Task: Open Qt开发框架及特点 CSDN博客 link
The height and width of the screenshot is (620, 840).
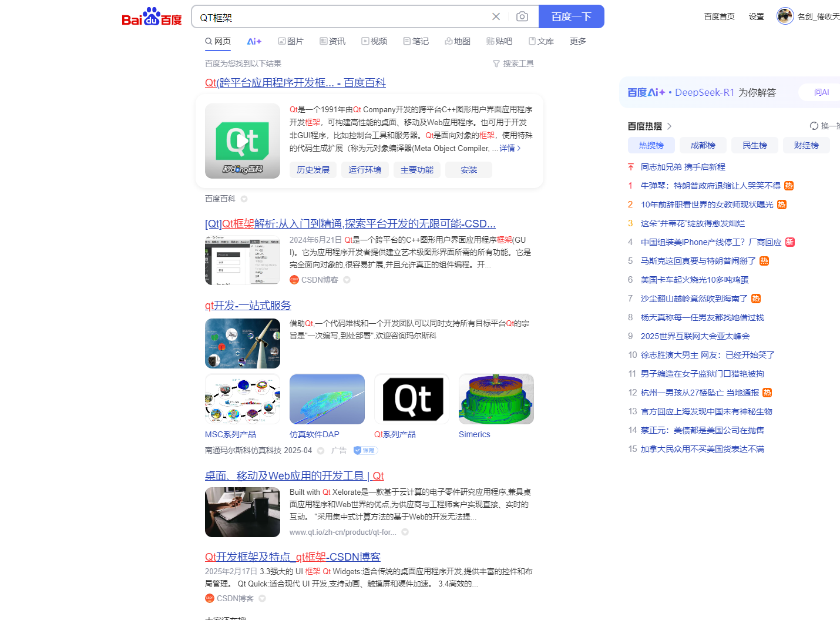Action: [x=293, y=557]
